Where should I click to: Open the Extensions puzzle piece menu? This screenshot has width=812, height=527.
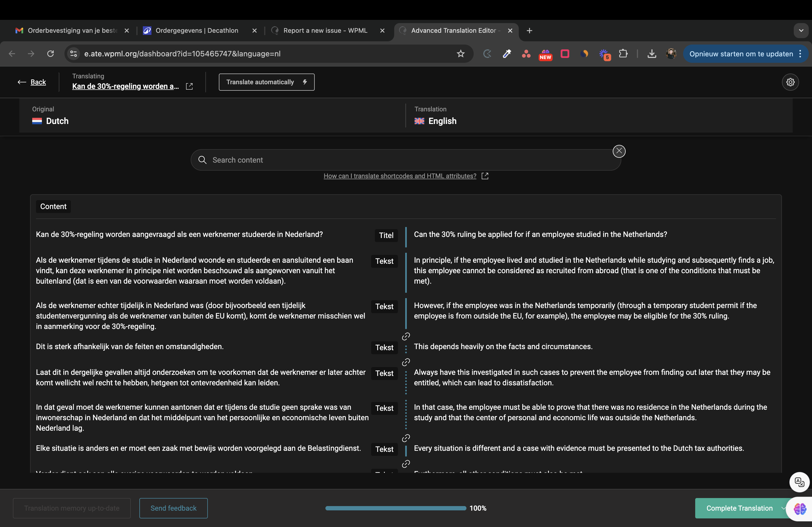click(x=623, y=53)
